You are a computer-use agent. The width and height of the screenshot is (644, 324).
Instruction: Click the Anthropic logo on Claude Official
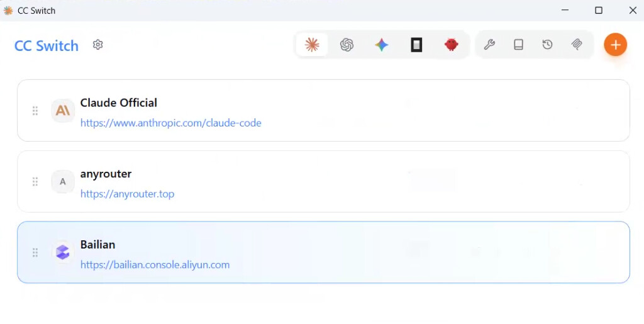point(63,111)
